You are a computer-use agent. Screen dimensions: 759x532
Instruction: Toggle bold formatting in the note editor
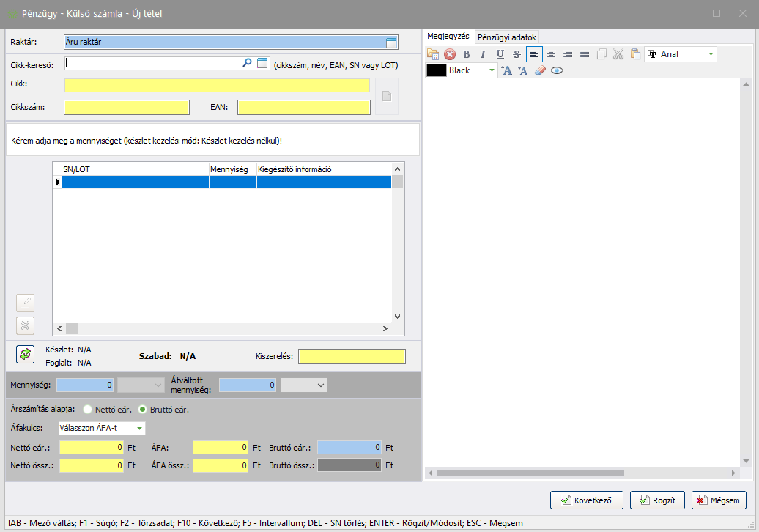[x=467, y=54]
